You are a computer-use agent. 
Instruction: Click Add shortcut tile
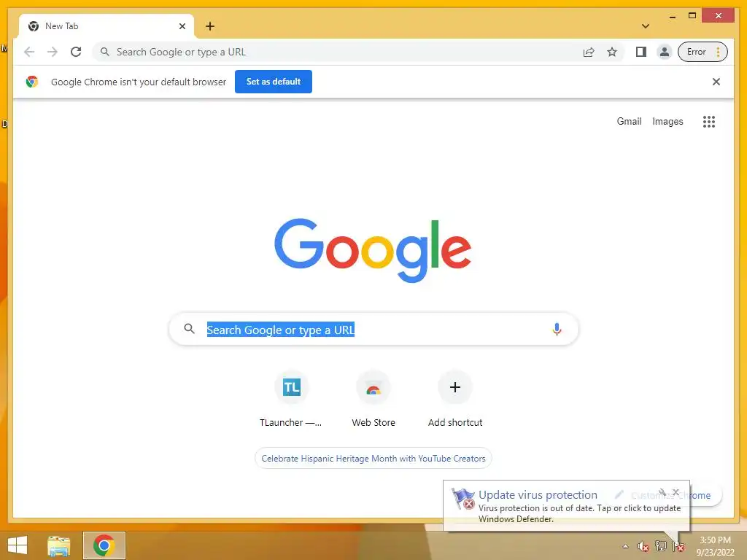pos(455,399)
